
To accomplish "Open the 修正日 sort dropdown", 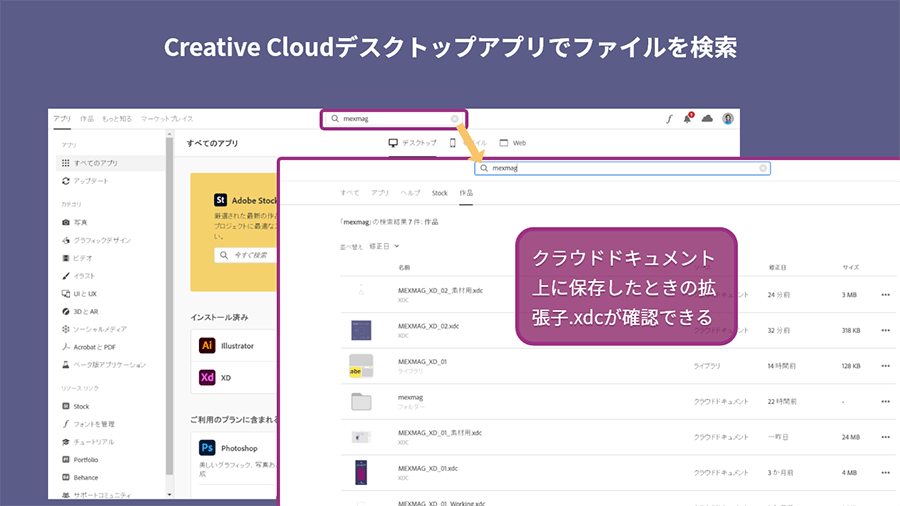I will click(x=385, y=245).
